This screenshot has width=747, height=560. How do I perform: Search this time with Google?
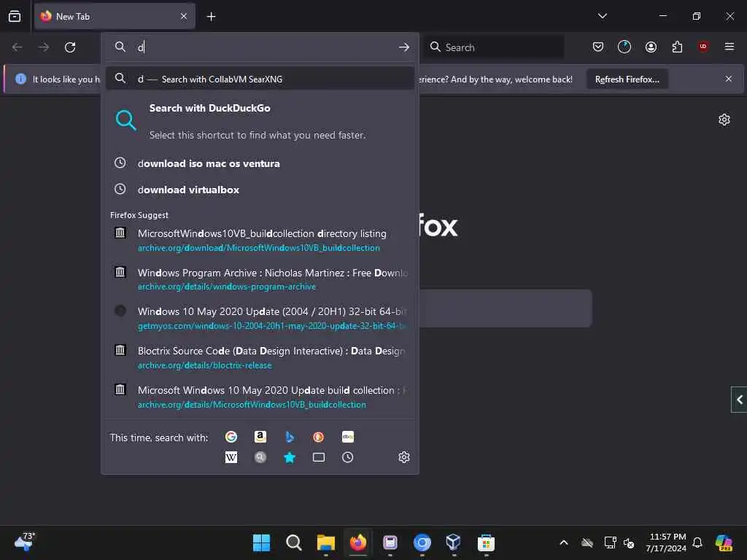pos(231,437)
